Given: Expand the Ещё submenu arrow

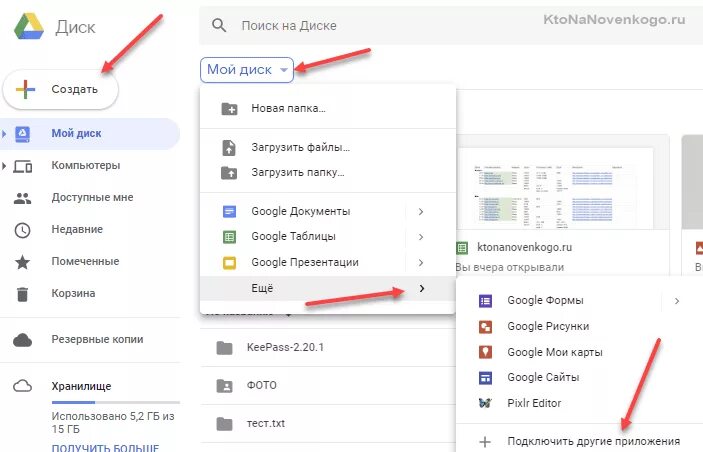Looking at the screenshot, I should point(422,288).
